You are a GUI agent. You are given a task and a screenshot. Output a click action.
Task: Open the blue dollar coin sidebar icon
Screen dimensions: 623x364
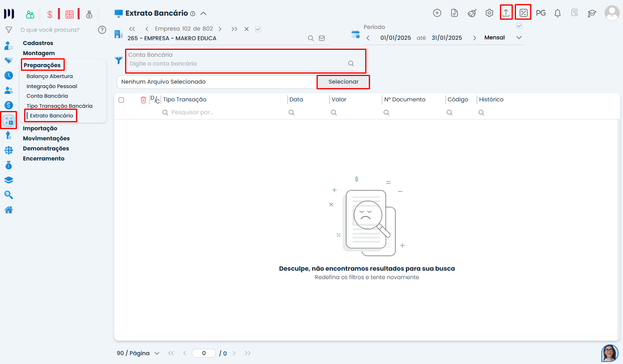[8, 105]
